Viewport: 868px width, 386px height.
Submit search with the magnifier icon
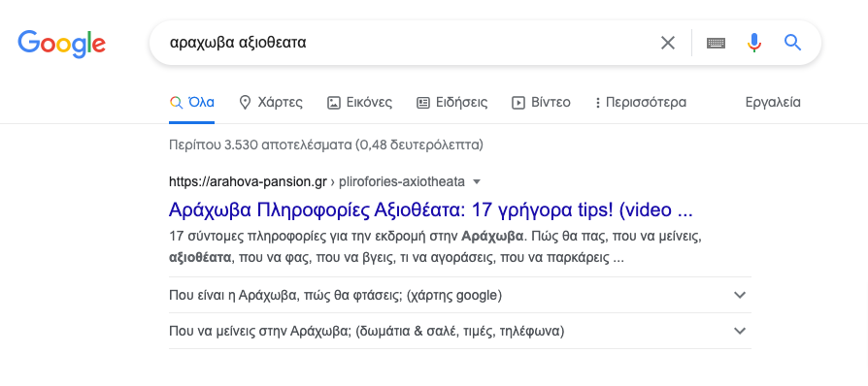[x=792, y=43]
